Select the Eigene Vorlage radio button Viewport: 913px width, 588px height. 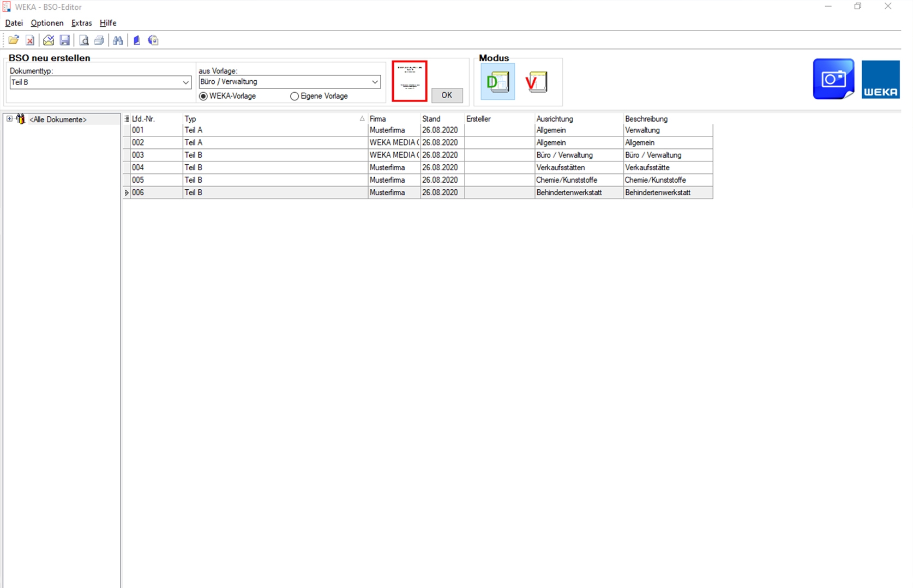click(295, 96)
